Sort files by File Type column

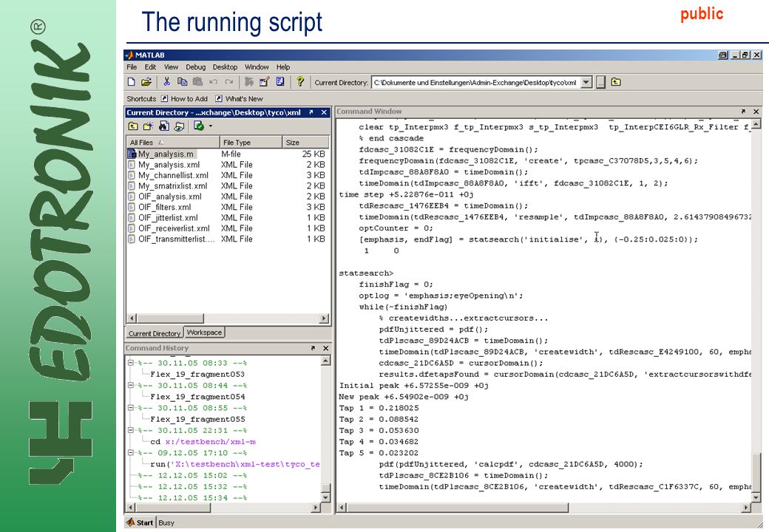pyautogui.click(x=251, y=142)
